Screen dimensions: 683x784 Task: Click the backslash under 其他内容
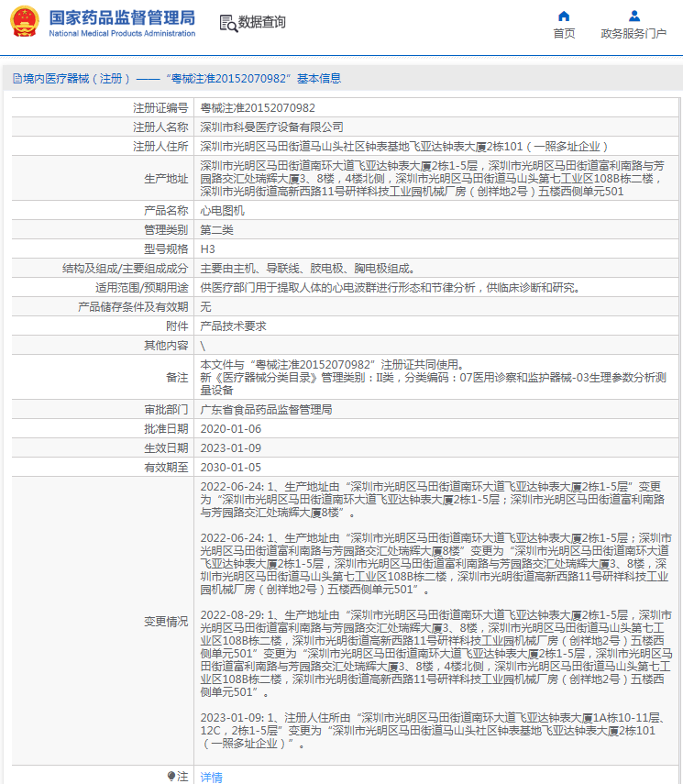coord(203,346)
